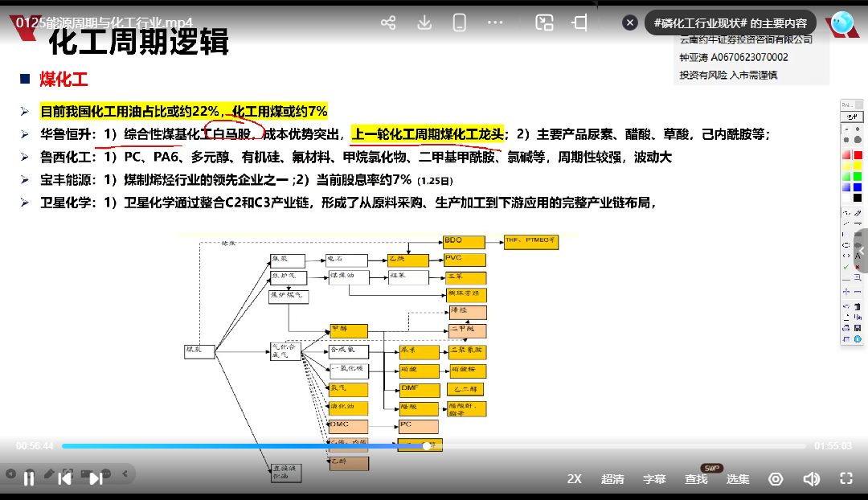The height and width of the screenshot is (500, 868).
Task: Pick the black color swatch
Action: click(x=858, y=198)
